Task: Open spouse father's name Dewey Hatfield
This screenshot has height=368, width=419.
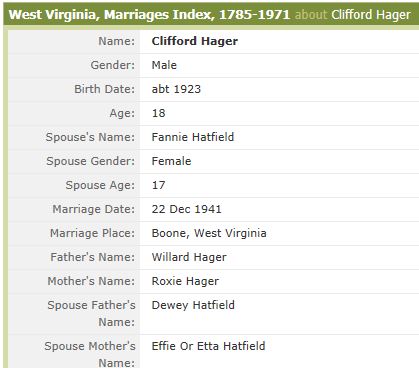Action: [x=193, y=305]
